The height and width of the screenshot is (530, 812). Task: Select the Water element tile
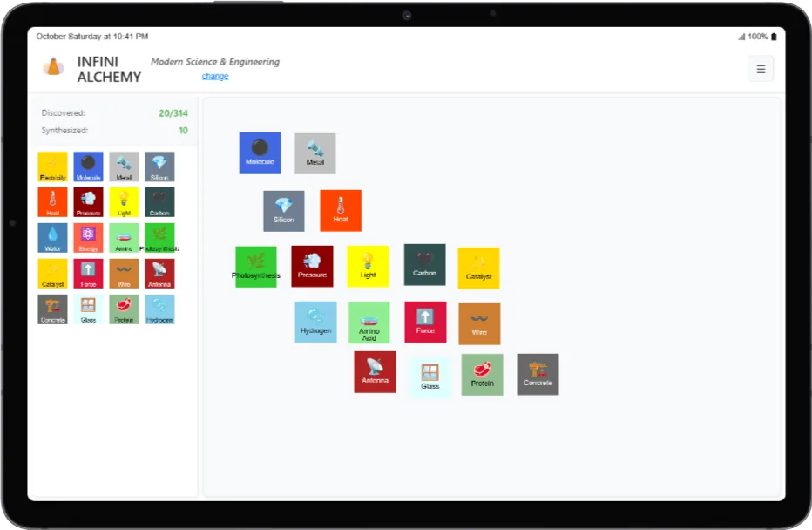click(52, 238)
